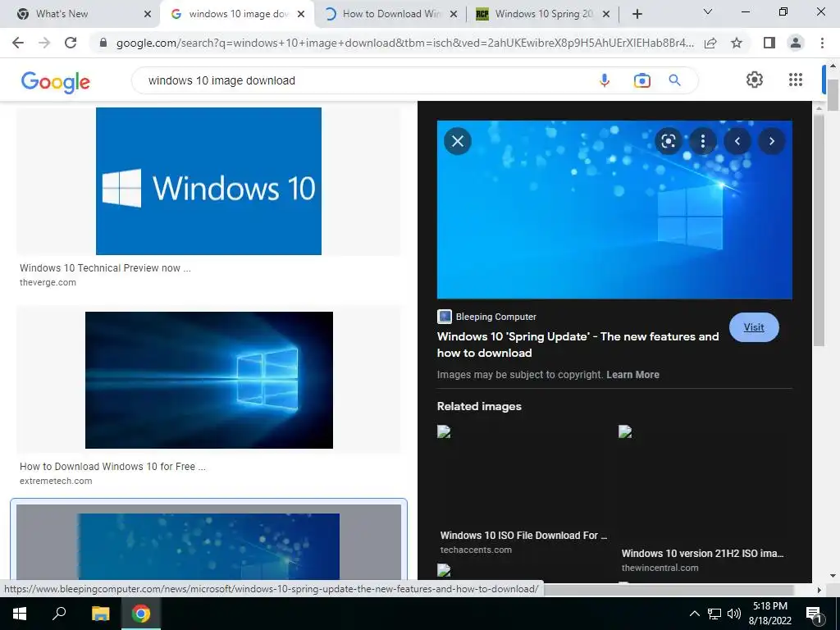Select the highlighted blue bokeh thumbnail
Screen dimensions: 840x630
tap(209, 544)
